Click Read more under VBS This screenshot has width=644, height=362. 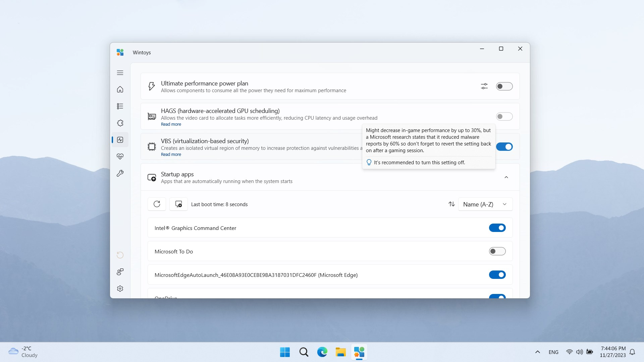[x=171, y=155]
